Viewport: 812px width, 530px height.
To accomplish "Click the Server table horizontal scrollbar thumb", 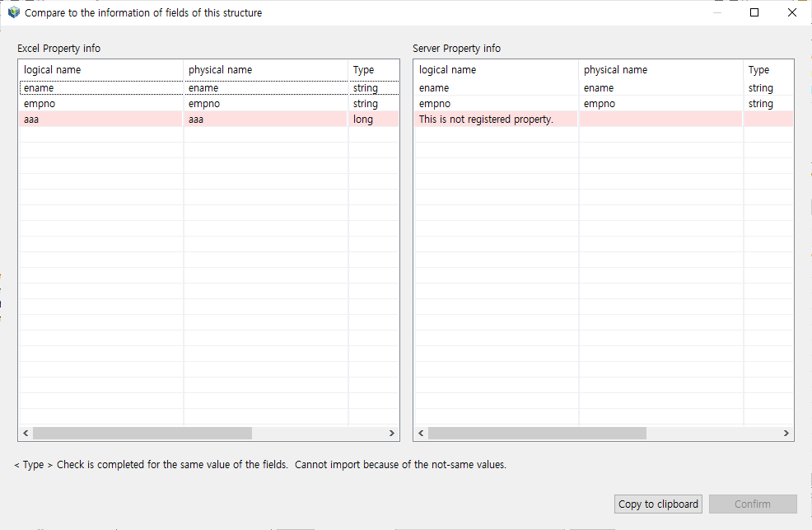I will [x=537, y=434].
